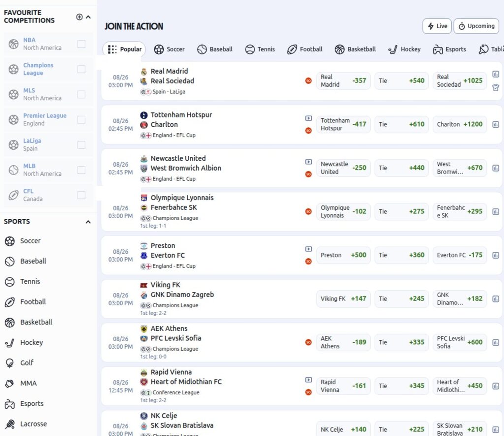Open stats icon for AEK Athens match
This screenshot has height=436, width=504.
496,343
